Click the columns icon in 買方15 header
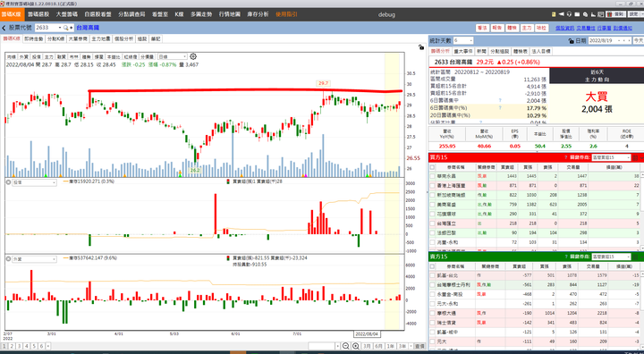This screenshot has height=354, width=644. (635, 157)
